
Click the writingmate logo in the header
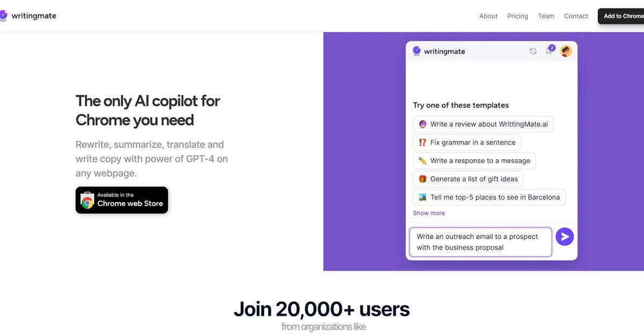pyautogui.click(x=28, y=16)
